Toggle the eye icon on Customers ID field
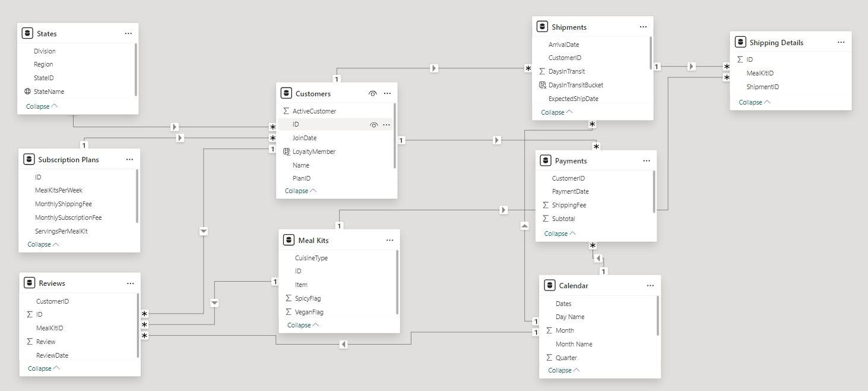Viewport: 868px width, 391px height. point(374,125)
